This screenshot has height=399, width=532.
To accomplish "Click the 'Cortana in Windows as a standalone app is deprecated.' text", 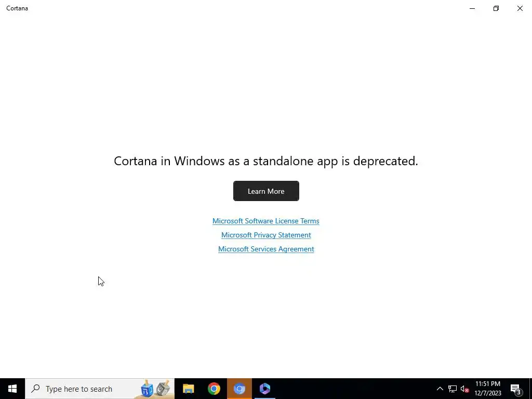I will click(266, 161).
